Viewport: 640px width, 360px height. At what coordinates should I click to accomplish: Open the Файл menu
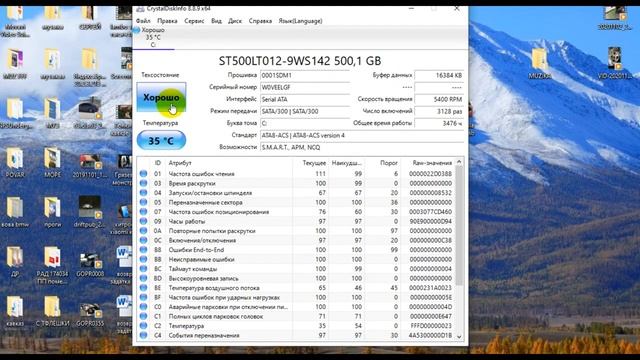[143, 21]
